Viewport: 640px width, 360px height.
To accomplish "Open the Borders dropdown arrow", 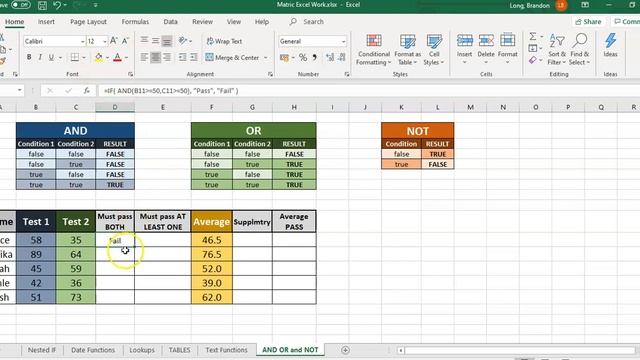I will [x=84, y=58].
